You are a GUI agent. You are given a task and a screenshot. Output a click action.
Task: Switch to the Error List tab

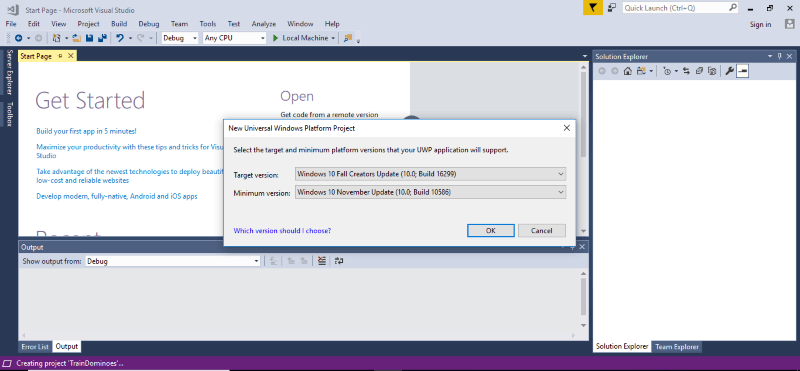[x=35, y=347]
